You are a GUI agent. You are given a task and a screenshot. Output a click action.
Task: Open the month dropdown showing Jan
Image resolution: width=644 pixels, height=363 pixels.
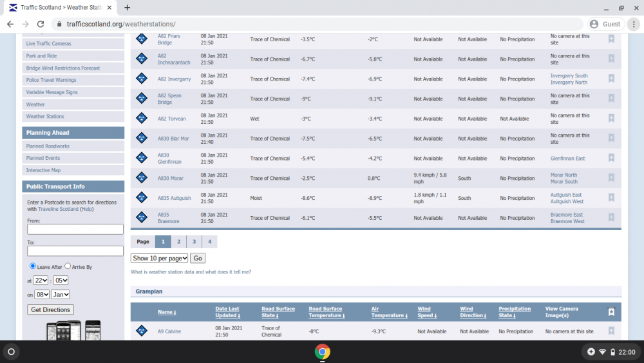(x=61, y=295)
